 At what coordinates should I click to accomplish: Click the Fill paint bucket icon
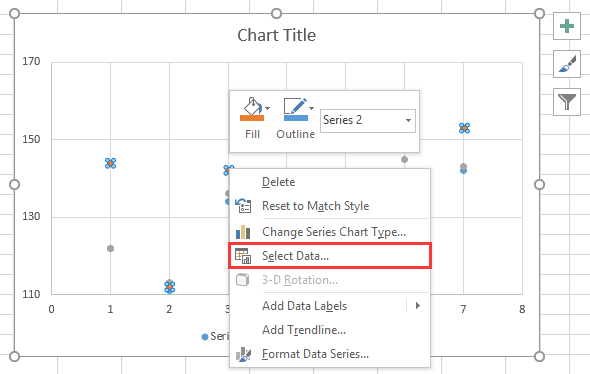pyautogui.click(x=252, y=109)
